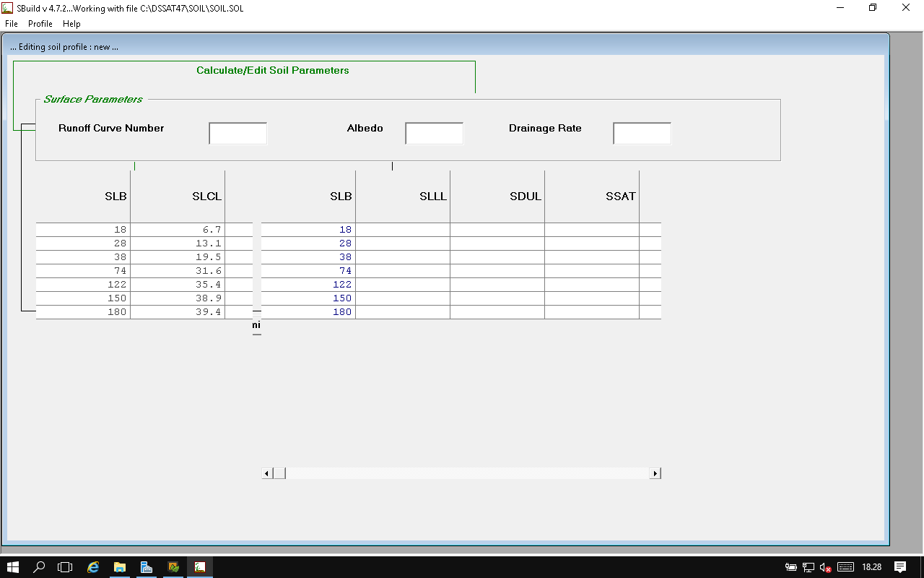Click the Drainage Rate input field
The width and height of the screenshot is (924, 578).
click(x=642, y=134)
